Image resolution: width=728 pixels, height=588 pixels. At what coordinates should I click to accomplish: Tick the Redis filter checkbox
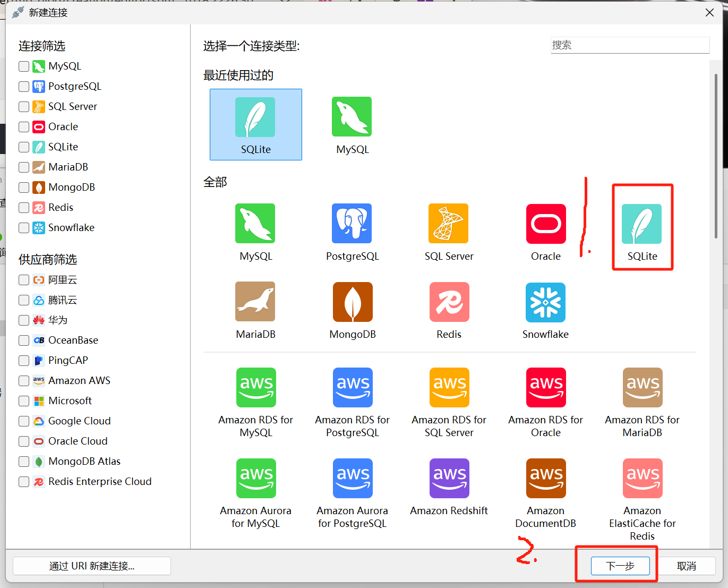[x=24, y=208]
